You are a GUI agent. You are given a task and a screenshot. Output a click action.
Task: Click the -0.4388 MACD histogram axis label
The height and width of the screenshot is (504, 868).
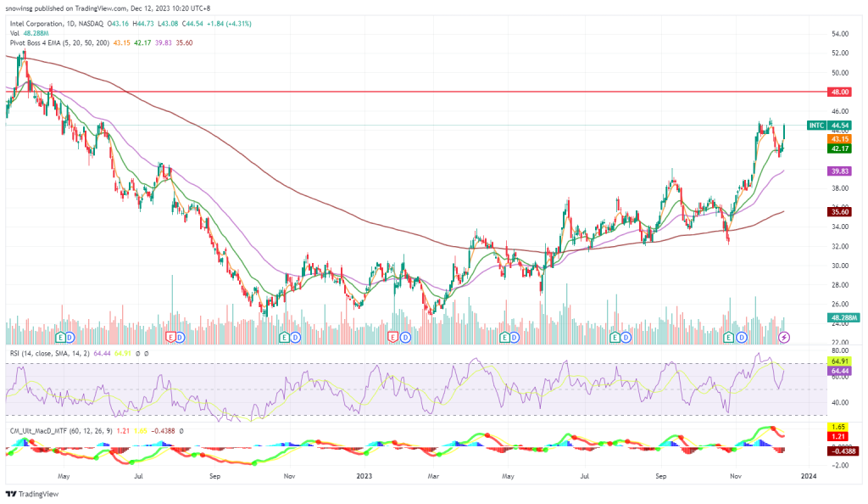[x=843, y=451]
